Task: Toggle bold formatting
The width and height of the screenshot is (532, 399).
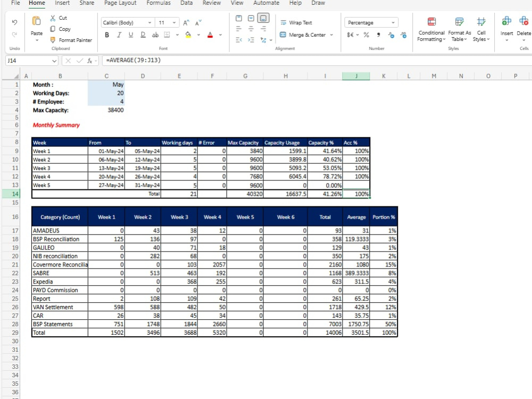Action: pos(107,35)
